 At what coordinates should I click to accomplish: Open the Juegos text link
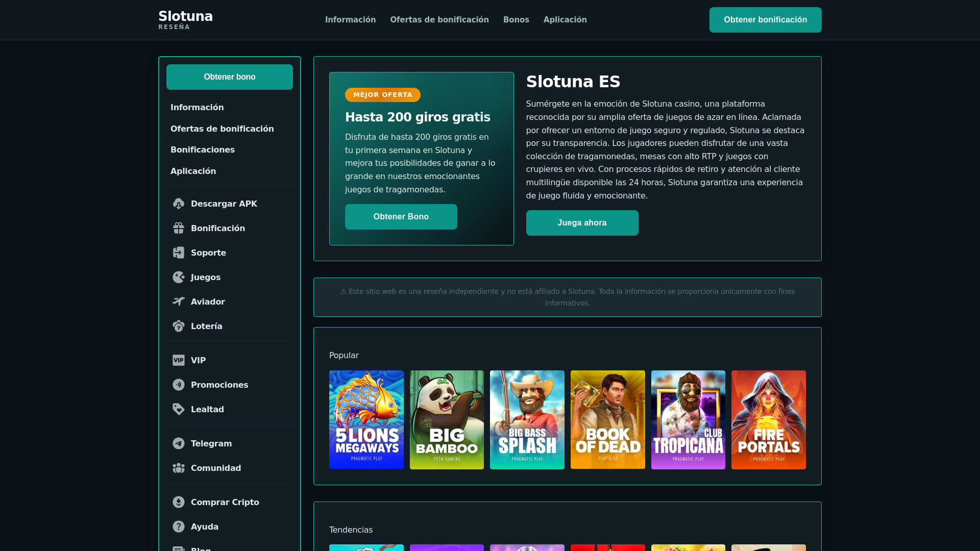(x=206, y=278)
